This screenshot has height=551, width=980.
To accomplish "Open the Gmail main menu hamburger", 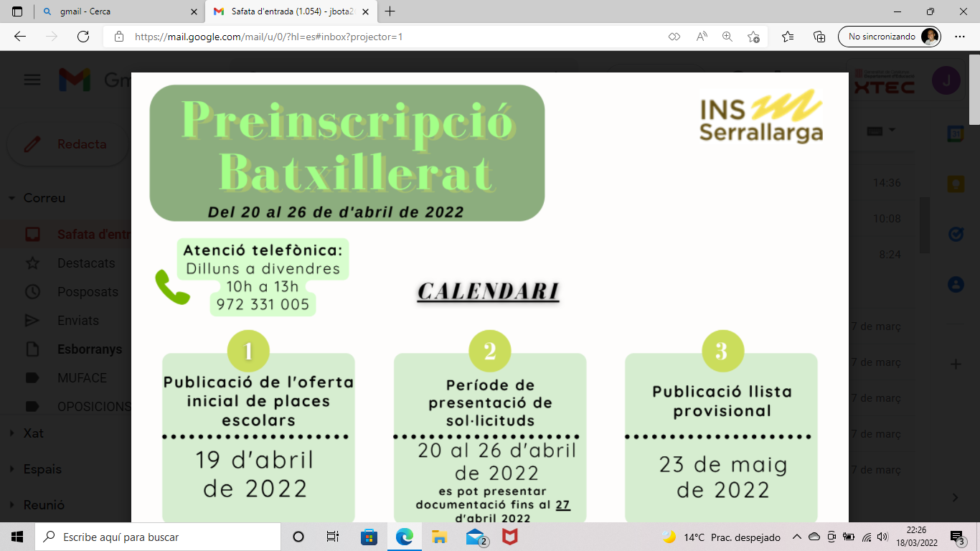I will click(32, 80).
